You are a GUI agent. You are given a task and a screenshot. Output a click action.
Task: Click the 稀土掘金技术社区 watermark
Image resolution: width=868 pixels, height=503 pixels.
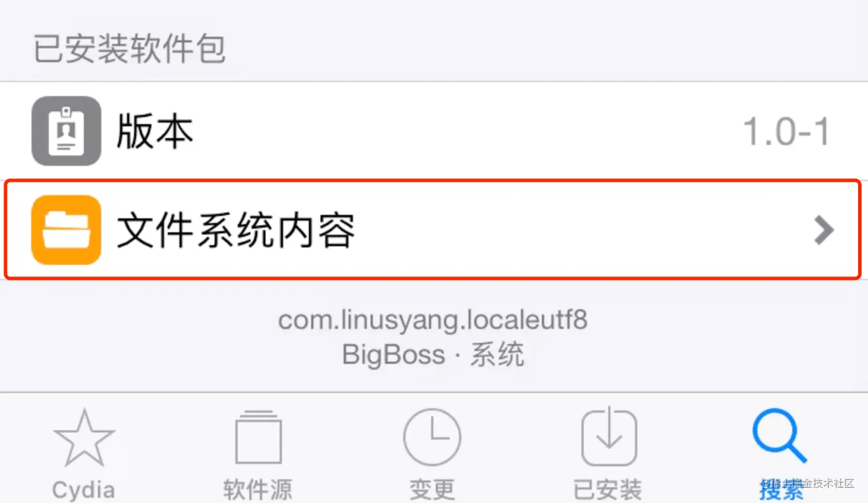point(807,483)
